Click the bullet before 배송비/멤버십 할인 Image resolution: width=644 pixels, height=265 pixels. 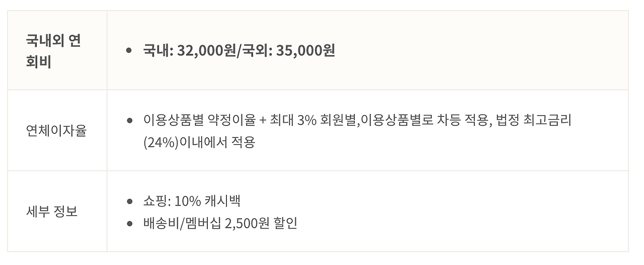(129, 223)
